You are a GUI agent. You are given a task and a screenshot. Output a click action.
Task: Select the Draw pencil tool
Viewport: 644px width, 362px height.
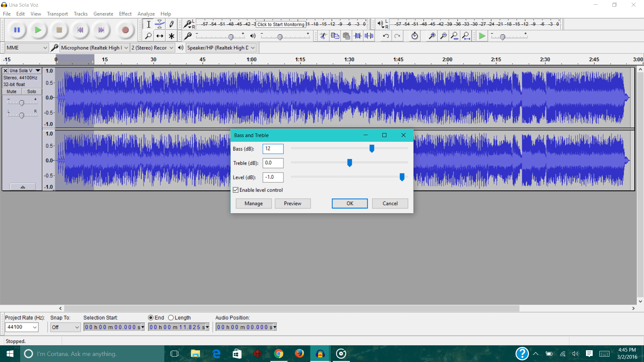[171, 24]
